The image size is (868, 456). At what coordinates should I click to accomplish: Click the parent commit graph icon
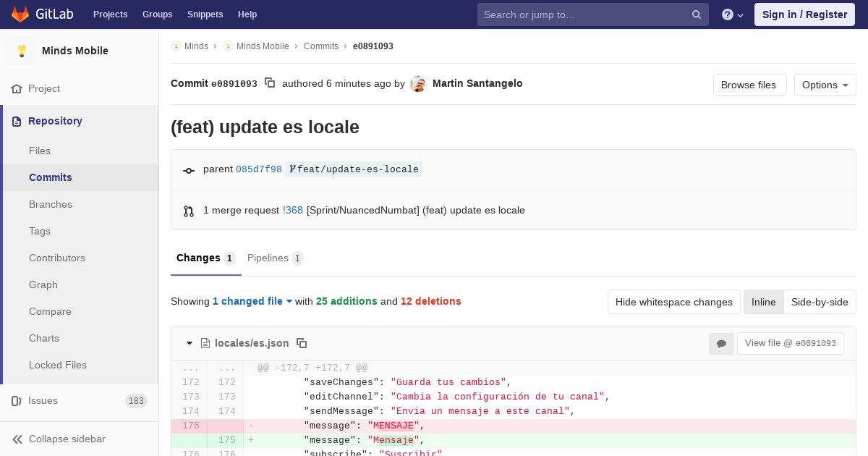pyautogui.click(x=189, y=170)
